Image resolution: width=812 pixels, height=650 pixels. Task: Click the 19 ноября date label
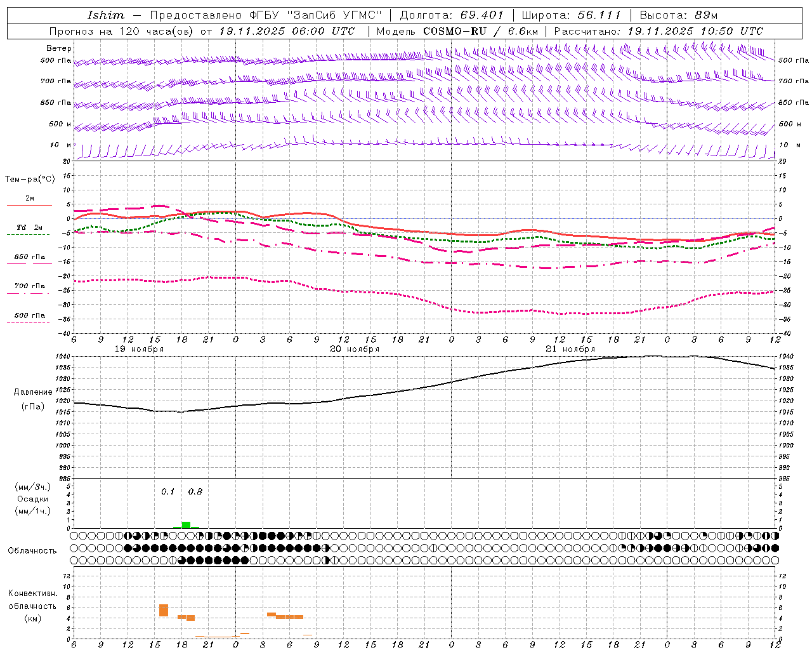pos(139,349)
